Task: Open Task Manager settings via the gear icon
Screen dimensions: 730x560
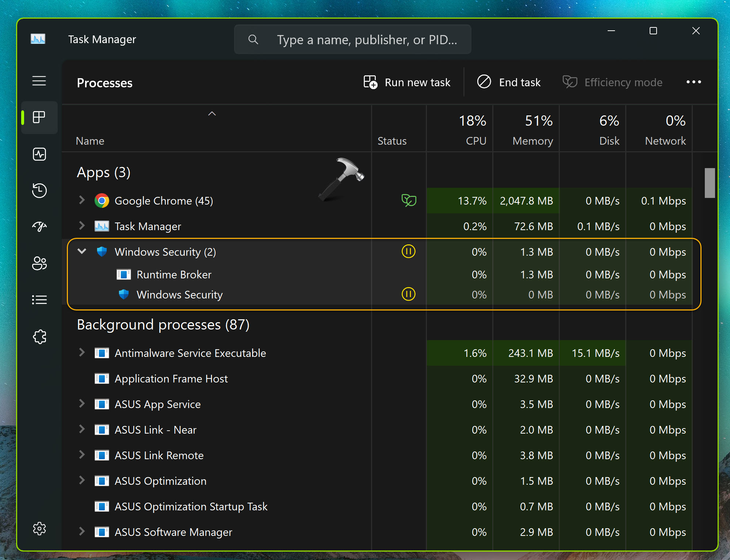Action: [39, 528]
